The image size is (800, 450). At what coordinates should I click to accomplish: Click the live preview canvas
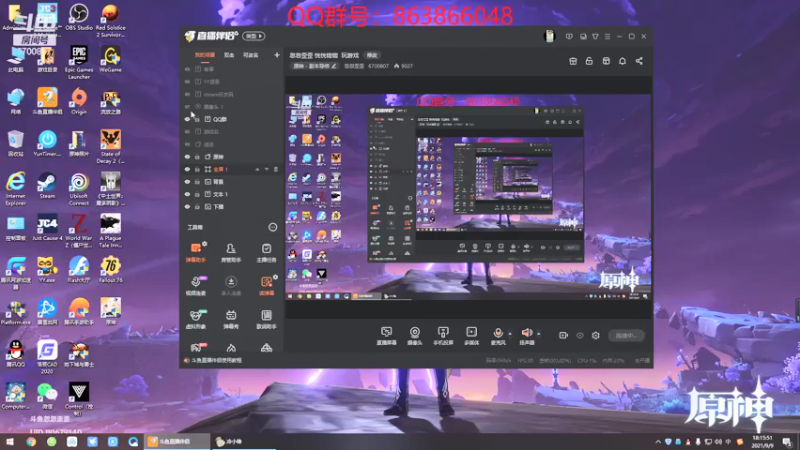click(x=468, y=197)
